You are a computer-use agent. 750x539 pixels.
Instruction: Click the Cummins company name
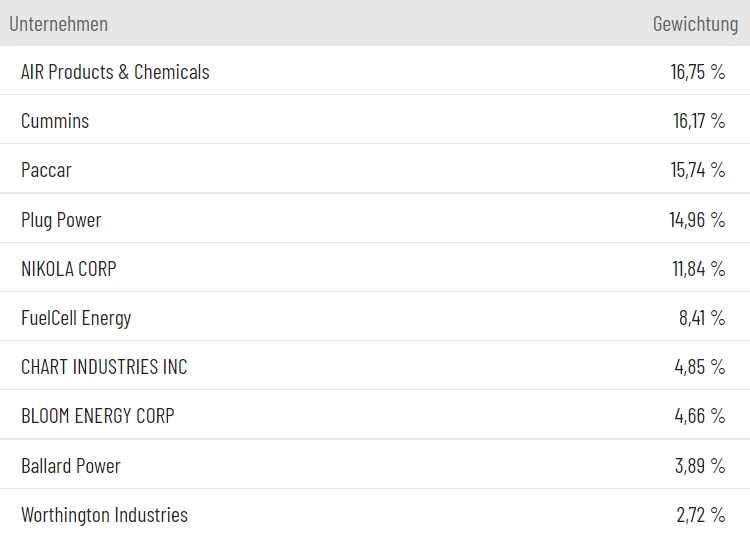point(55,121)
